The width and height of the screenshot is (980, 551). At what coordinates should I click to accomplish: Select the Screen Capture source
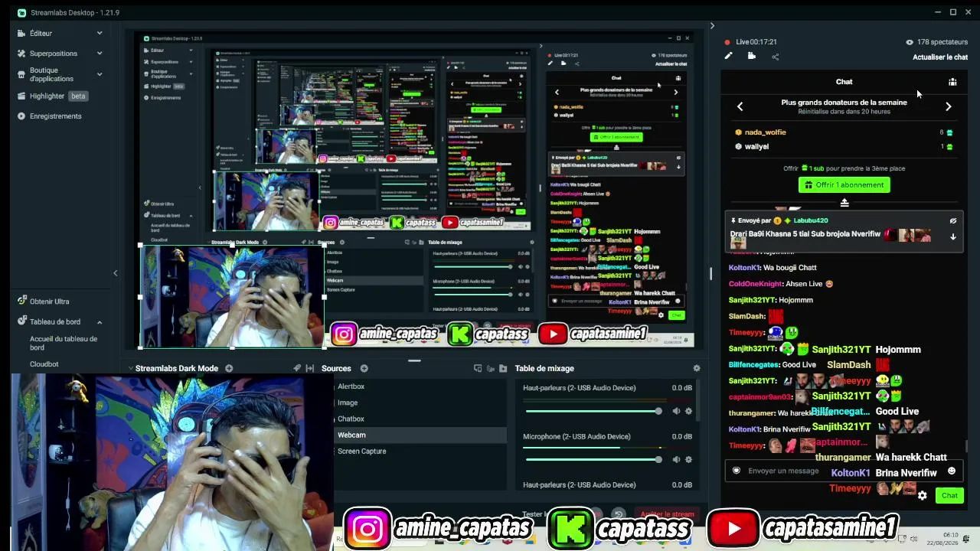420,451
